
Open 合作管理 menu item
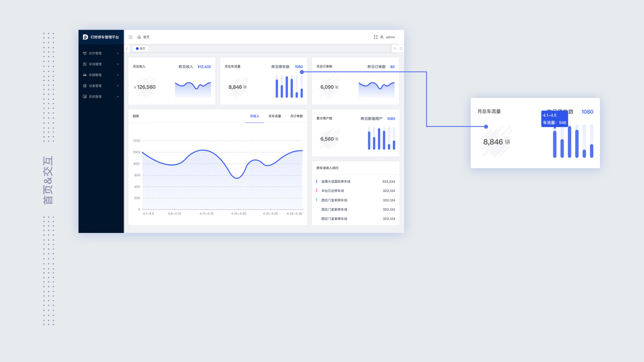pos(101,53)
